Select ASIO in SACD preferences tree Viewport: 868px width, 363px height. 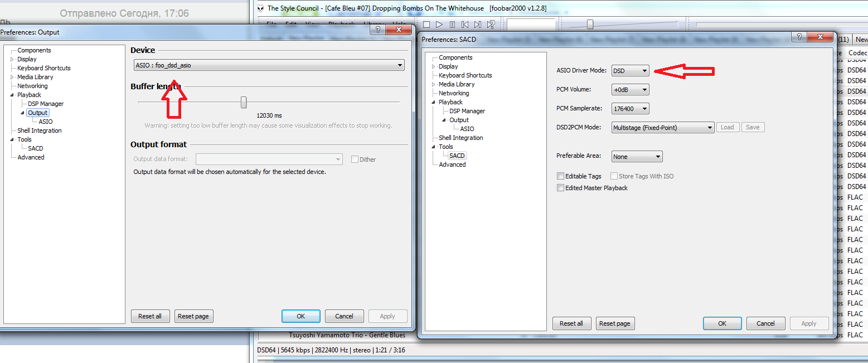coord(467,129)
